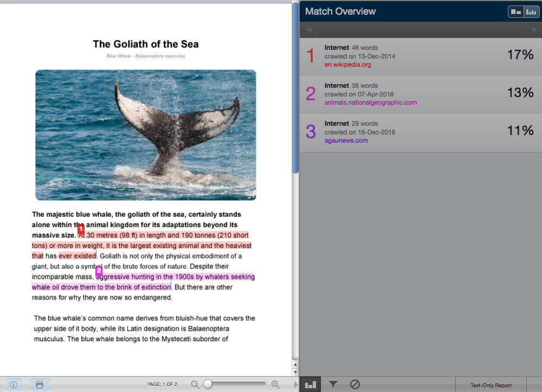Click the red highlighted text "30 metres (98 ft)"

click(x=112, y=235)
